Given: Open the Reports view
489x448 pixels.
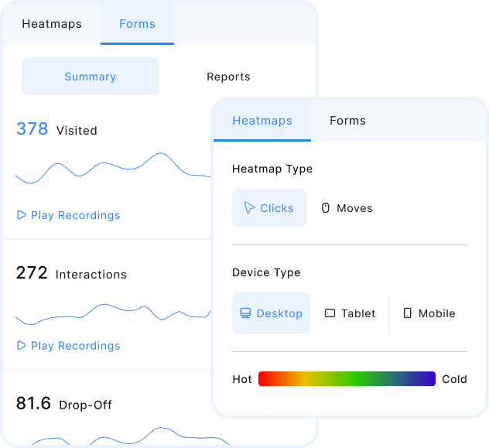Looking at the screenshot, I should pos(228,77).
